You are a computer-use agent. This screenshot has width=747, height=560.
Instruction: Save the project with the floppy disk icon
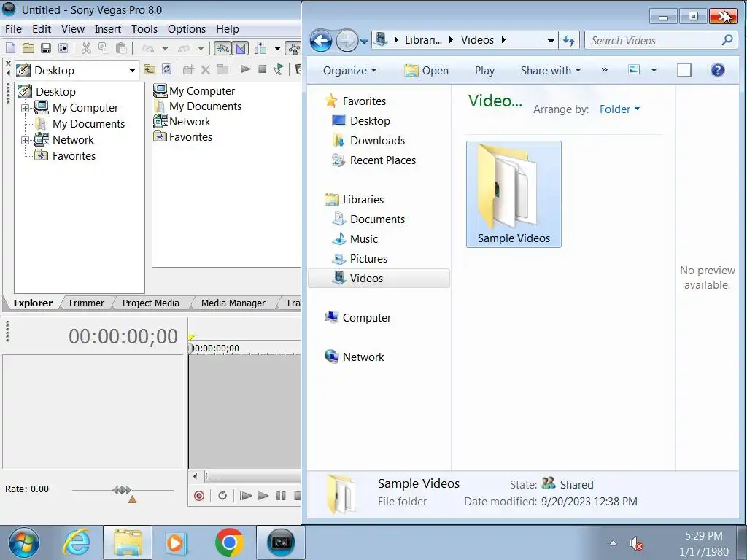(x=46, y=48)
